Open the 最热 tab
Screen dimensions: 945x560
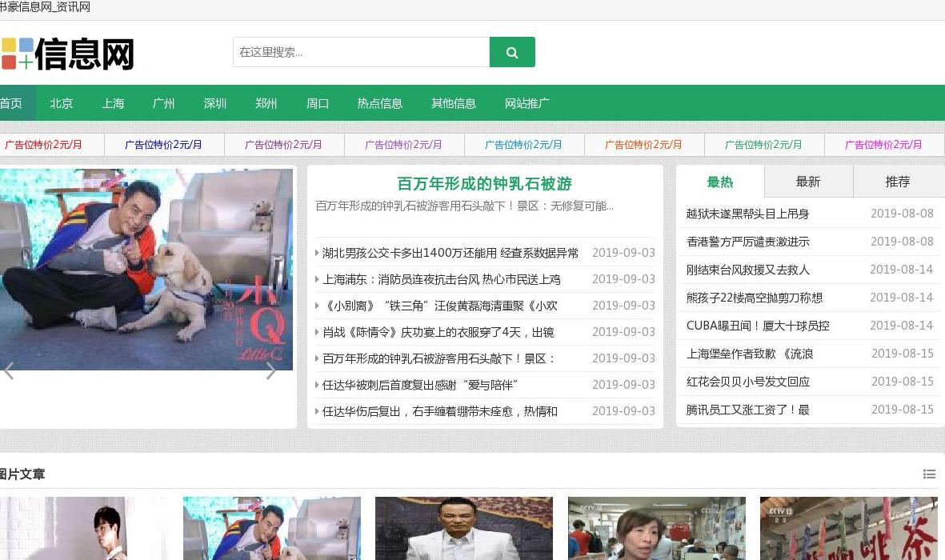[719, 182]
